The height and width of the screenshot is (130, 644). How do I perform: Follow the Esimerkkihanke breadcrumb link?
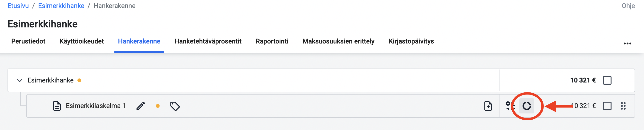61,6
